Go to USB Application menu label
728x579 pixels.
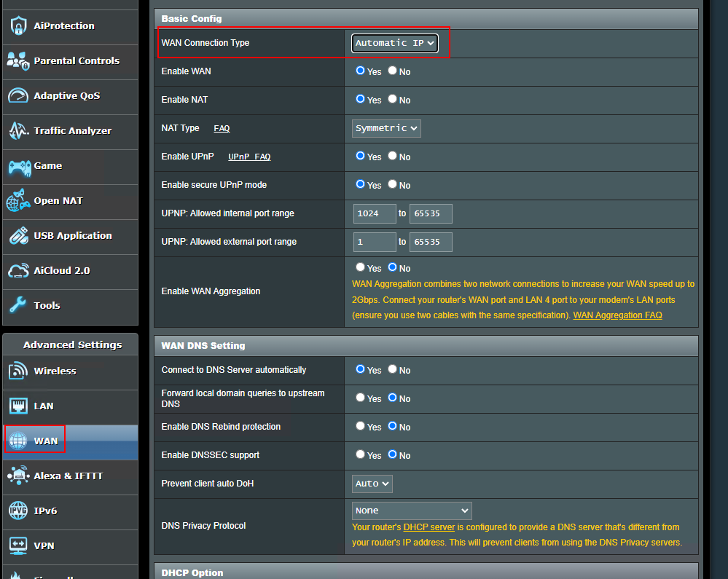point(73,236)
